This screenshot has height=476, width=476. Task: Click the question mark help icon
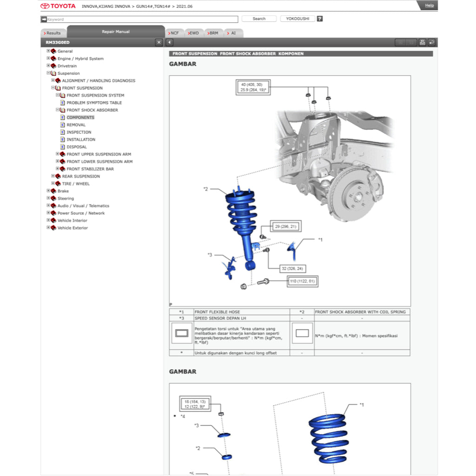click(319, 19)
